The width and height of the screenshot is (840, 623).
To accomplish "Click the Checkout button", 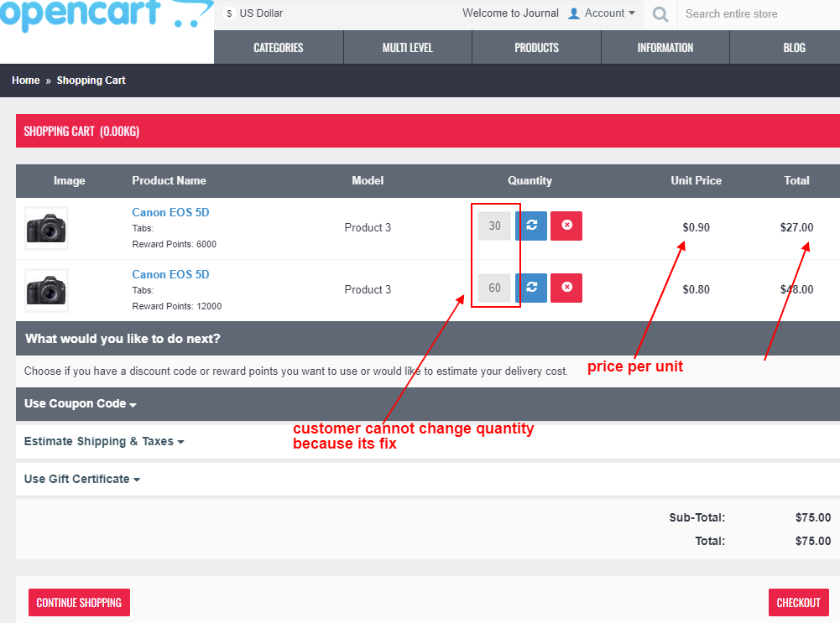I will tap(798, 602).
